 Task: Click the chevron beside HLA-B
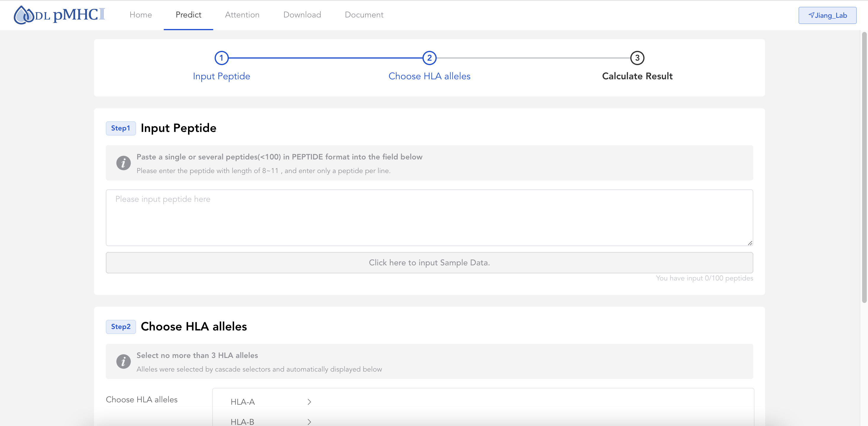tap(309, 422)
